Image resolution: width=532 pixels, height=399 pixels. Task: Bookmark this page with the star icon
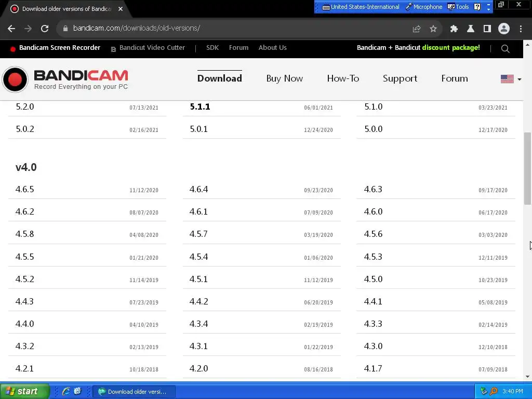[x=433, y=29]
